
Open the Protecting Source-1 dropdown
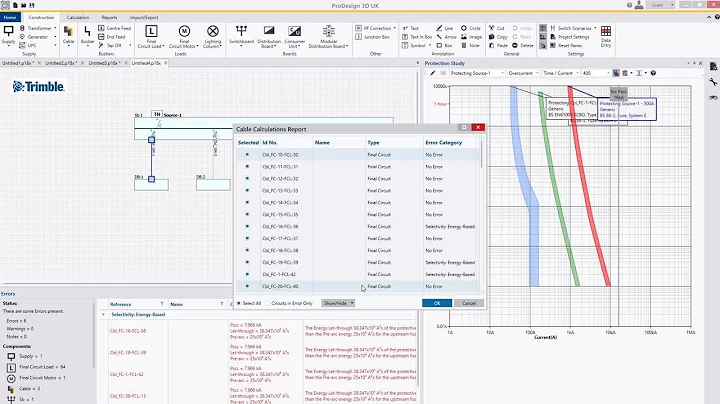(477, 73)
